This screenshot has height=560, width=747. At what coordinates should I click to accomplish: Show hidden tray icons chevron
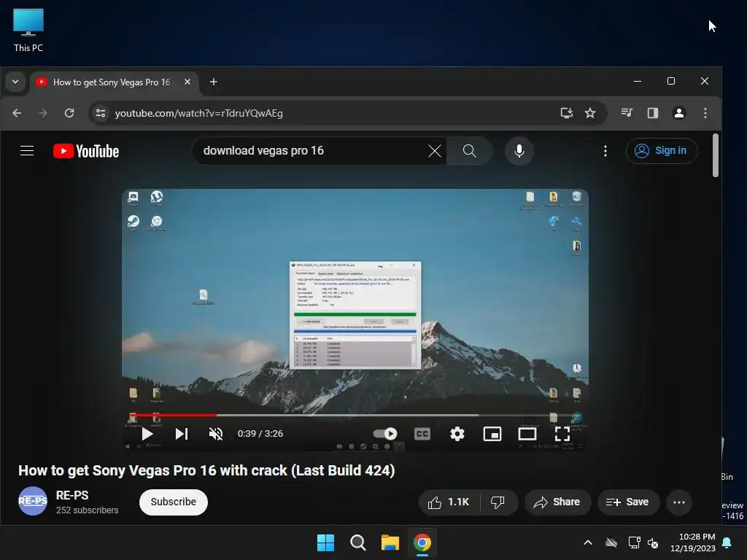[x=588, y=542]
